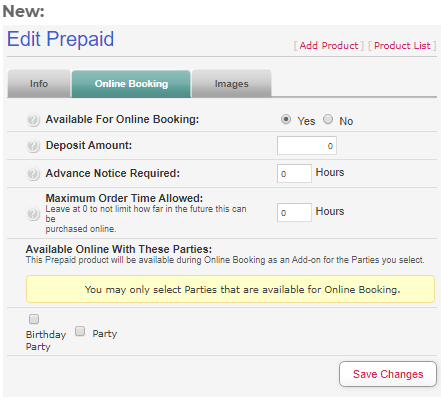Click the yellow online booking parties notice

230,289
